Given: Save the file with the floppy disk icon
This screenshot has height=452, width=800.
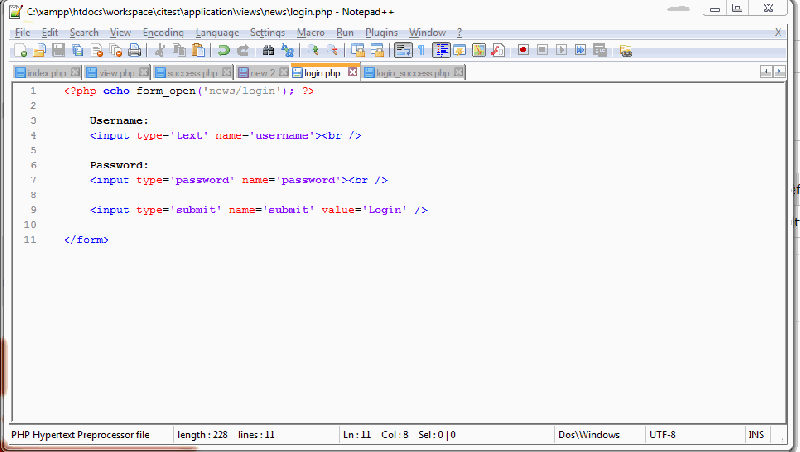Looking at the screenshot, I should (x=59, y=50).
